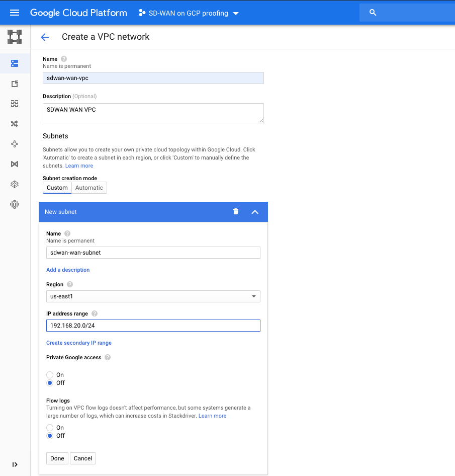Open the Region dropdown showing us-east1
Screen dimensions: 455x476
point(153,296)
